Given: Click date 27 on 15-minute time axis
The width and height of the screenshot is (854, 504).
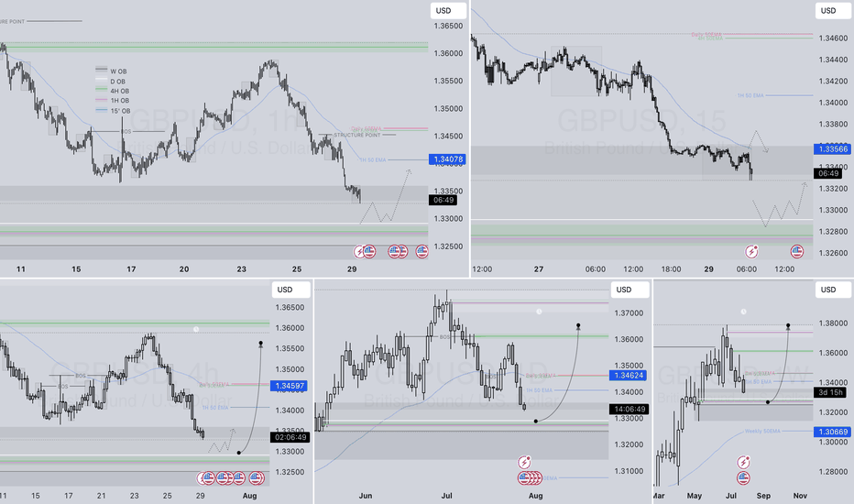Looking at the screenshot, I should click(x=539, y=269).
